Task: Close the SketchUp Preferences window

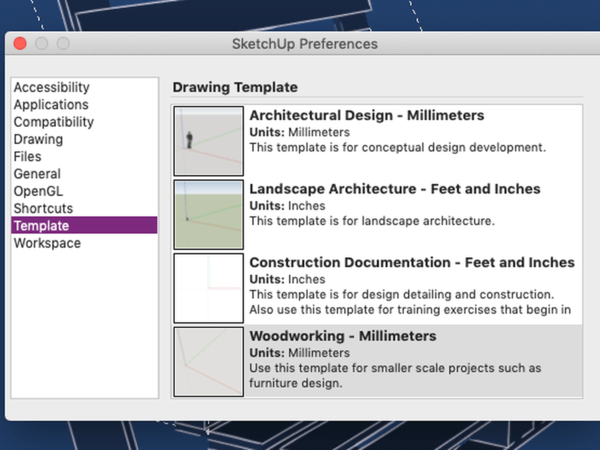Action: pyautogui.click(x=22, y=44)
